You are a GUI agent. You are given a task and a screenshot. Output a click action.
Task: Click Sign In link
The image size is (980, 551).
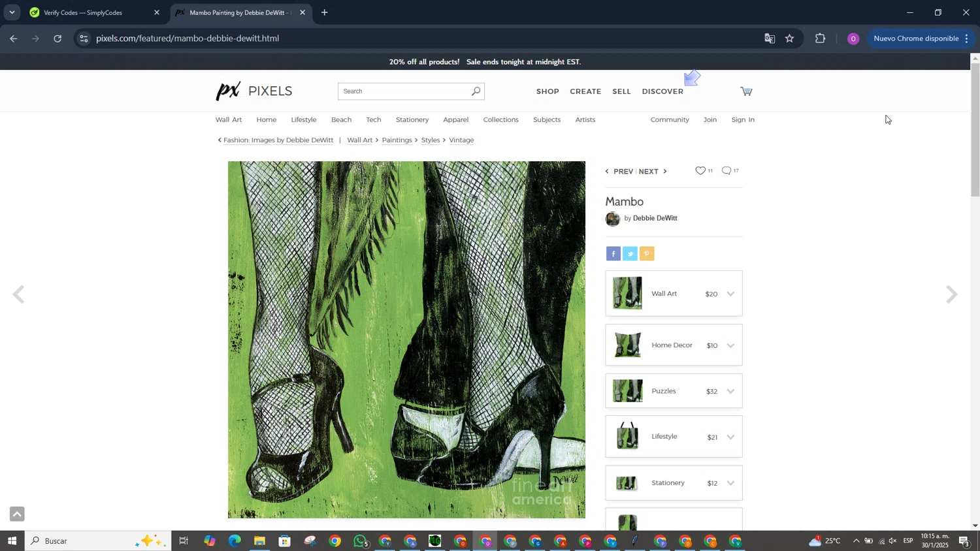point(743,120)
